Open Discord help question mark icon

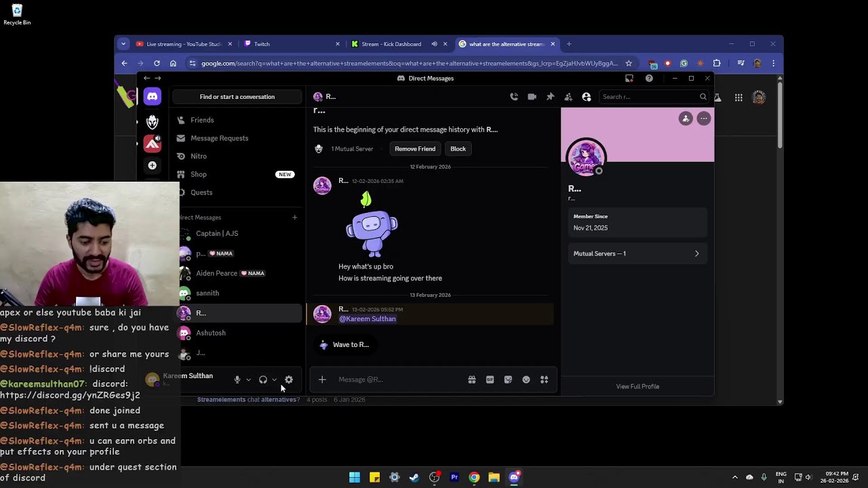649,79
